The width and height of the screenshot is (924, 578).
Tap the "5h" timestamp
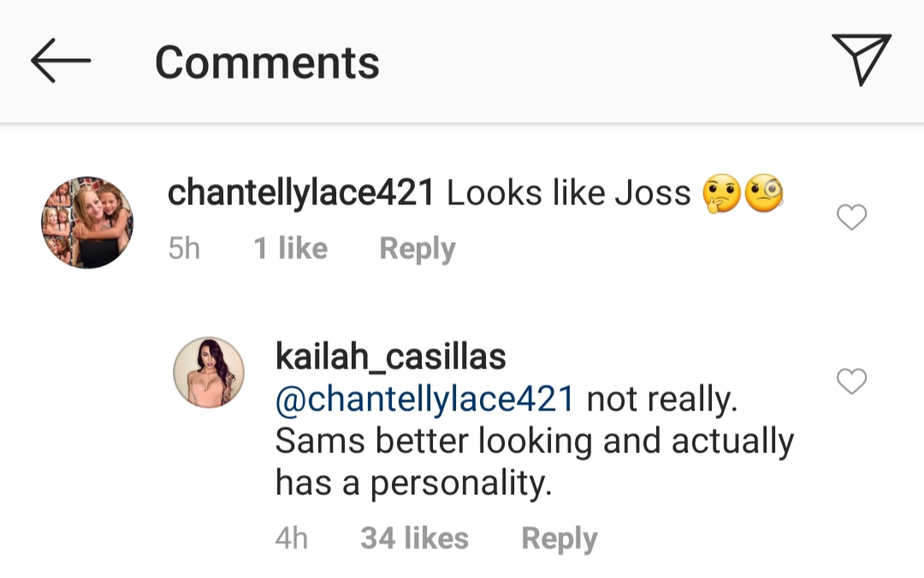pyautogui.click(x=184, y=249)
